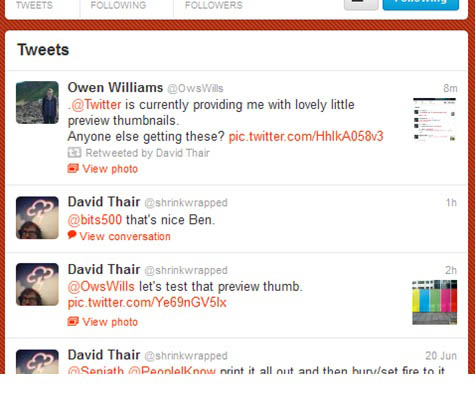This screenshot has height=406, width=476.
Task: Open link pic.twitter.com/HhlkA058v3
Action: tap(306, 136)
